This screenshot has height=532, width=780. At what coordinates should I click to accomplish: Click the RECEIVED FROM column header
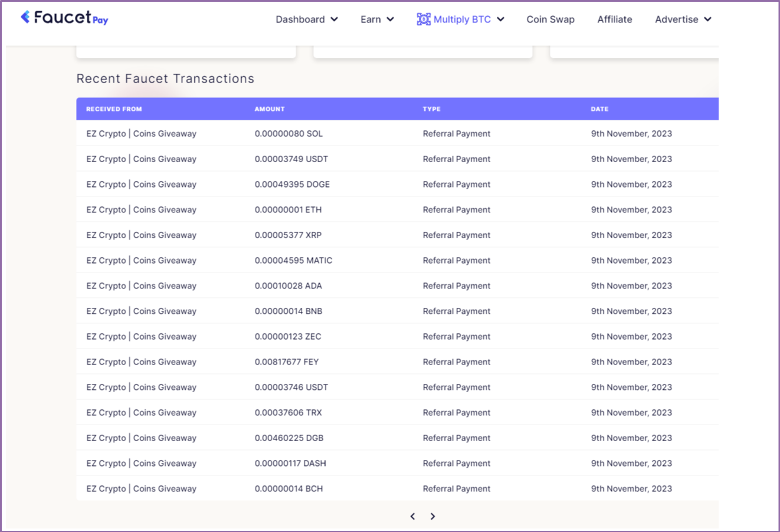114,109
